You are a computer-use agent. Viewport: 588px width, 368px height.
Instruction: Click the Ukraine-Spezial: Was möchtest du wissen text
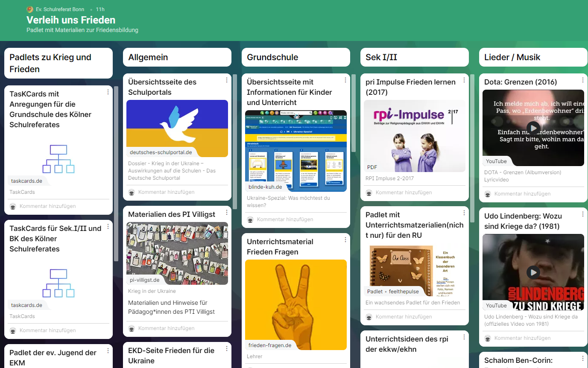tap(289, 202)
